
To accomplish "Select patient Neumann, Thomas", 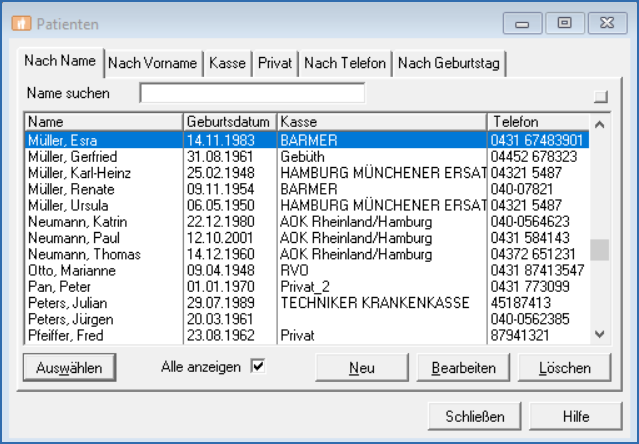I will [307, 254].
